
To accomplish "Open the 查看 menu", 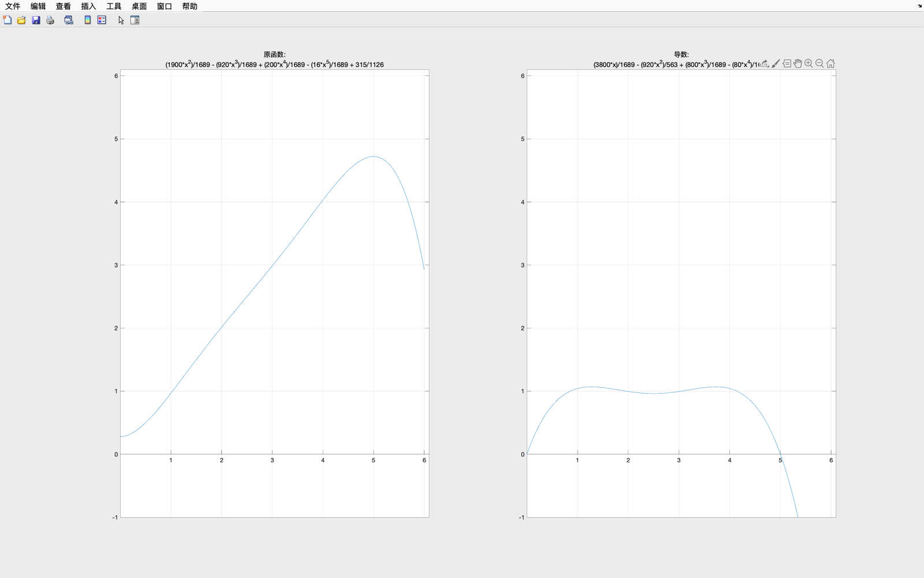I will (x=64, y=6).
